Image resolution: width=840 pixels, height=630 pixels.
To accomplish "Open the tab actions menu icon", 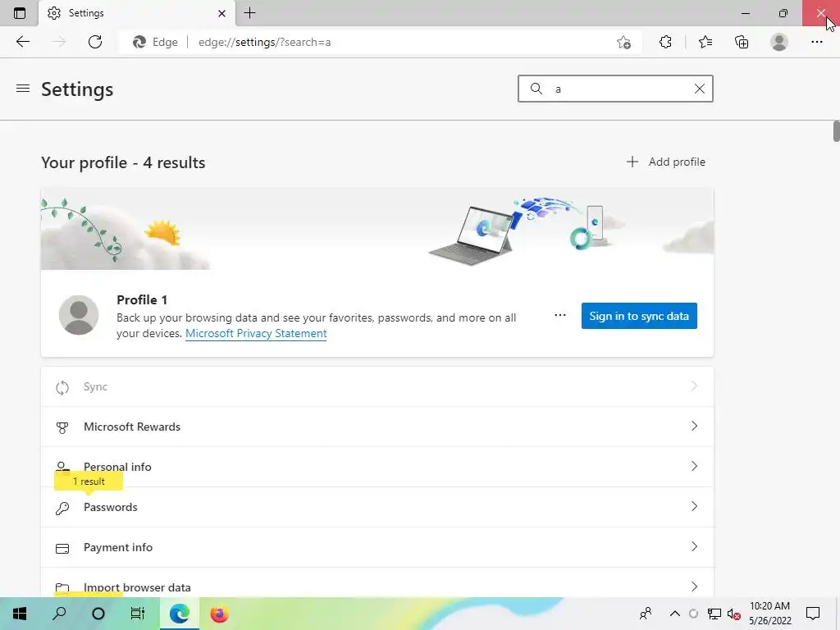I will (20, 13).
